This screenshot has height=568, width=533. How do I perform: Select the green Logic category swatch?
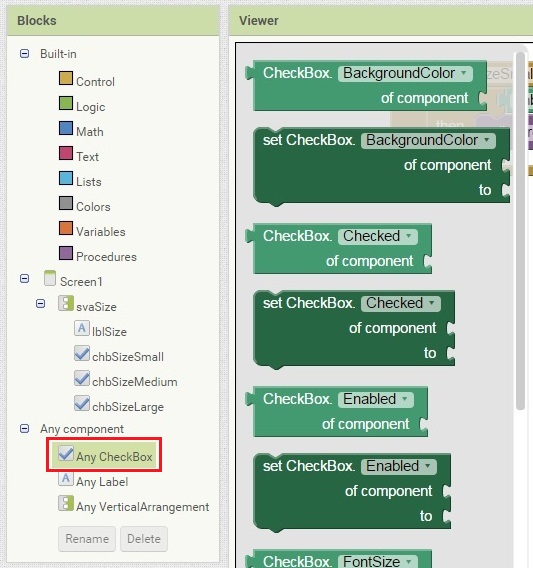coord(66,103)
